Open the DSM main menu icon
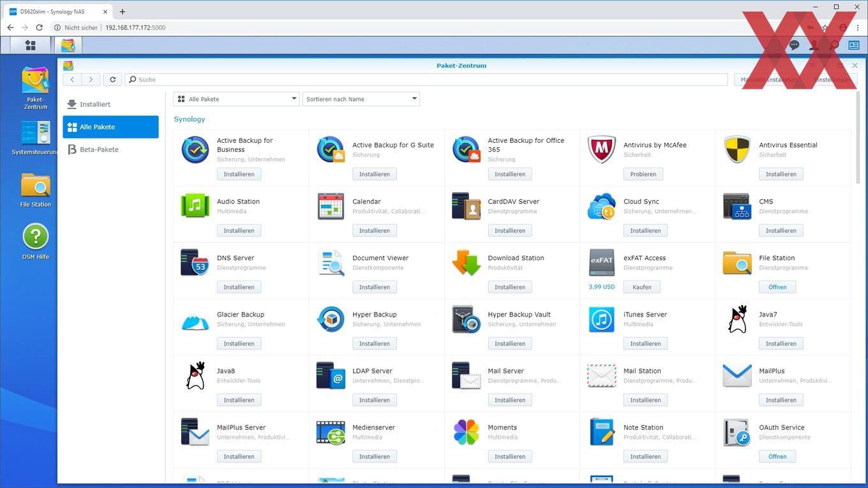The width and height of the screenshot is (868, 488). (30, 45)
